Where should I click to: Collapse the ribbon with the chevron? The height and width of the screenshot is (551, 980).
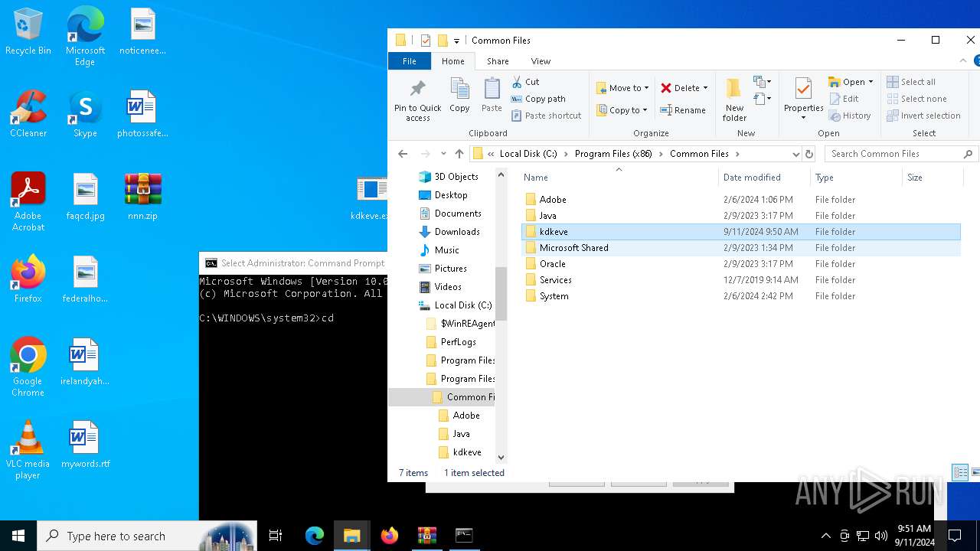click(x=963, y=61)
